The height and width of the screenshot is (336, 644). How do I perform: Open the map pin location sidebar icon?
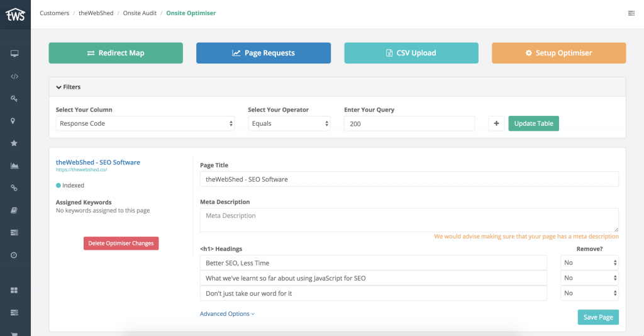(x=13, y=121)
